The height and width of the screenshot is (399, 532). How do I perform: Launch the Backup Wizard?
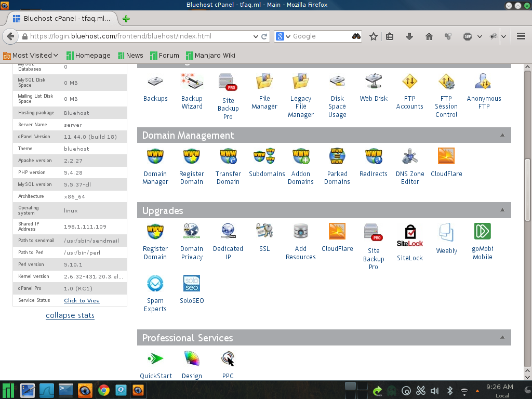click(192, 82)
